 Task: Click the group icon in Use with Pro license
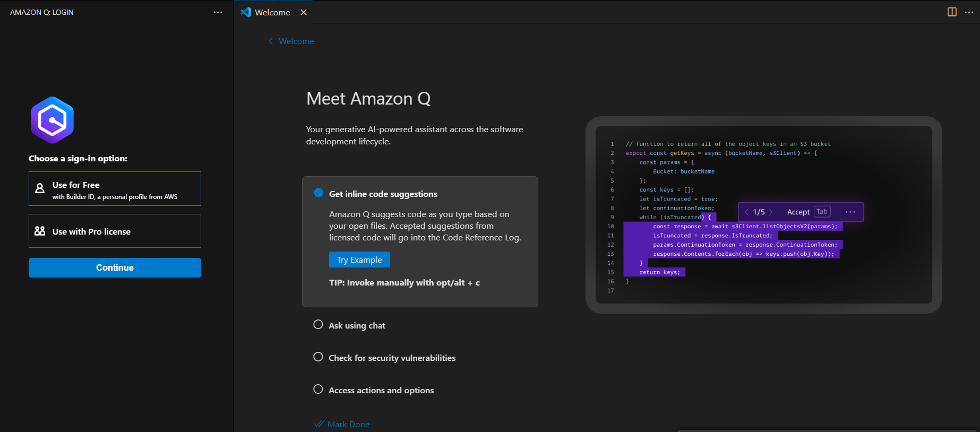coord(40,231)
